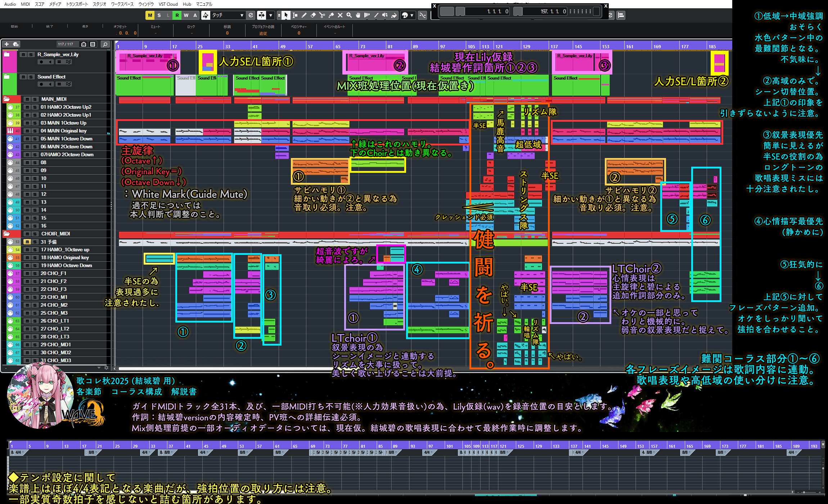
Task: Select the Eraser tool
Action: [313, 15]
